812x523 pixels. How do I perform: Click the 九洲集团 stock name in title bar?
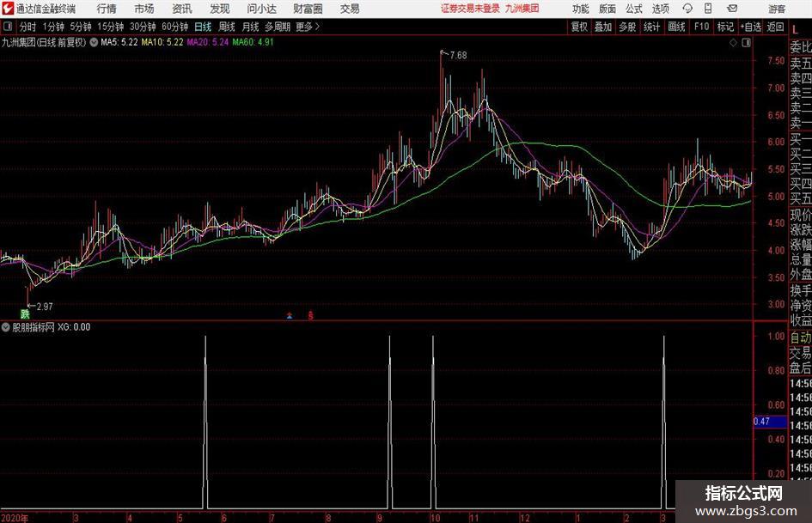[x=522, y=9]
